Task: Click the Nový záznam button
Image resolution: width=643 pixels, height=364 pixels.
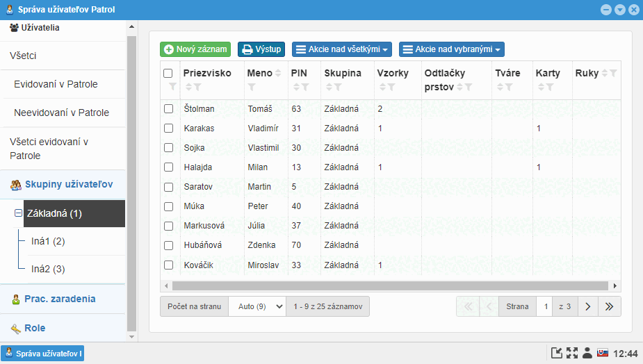Action: [195, 49]
